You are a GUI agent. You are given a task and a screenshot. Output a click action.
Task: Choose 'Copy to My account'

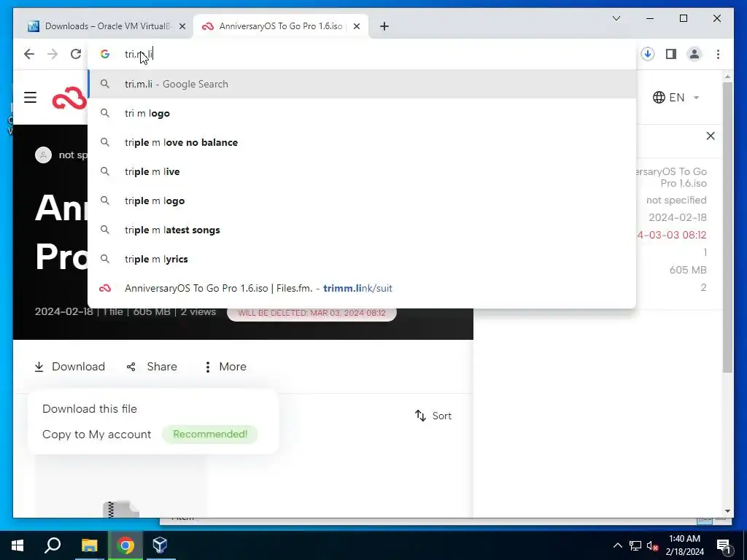pos(97,435)
